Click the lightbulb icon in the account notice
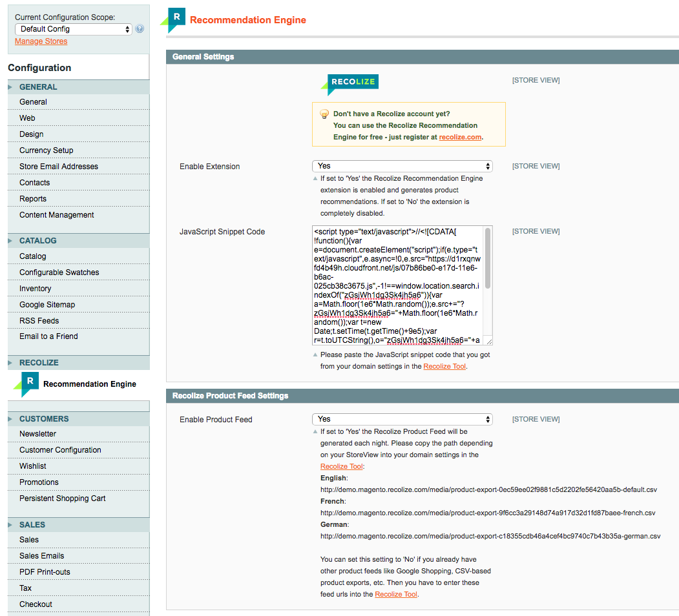The width and height of the screenshot is (679, 616). click(x=324, y=114)
